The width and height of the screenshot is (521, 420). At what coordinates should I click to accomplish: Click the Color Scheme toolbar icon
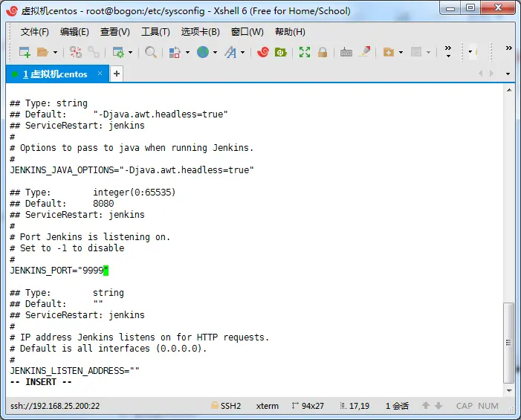[x=175, y=52]
